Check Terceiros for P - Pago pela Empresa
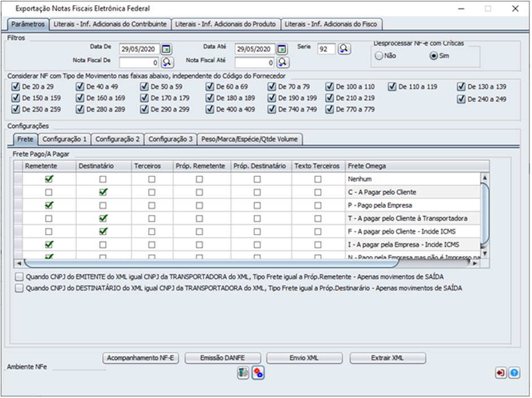532x398 pixels. [x=152, y=205]
